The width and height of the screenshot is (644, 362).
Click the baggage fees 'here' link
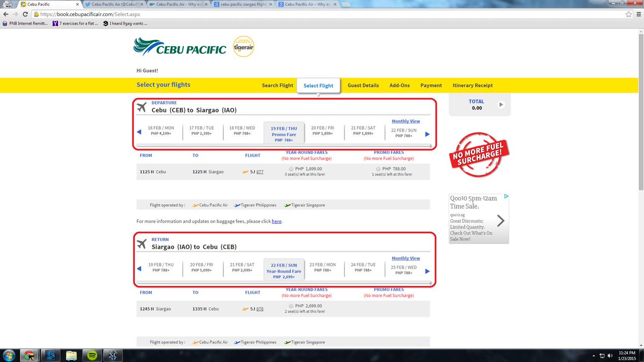tap(276, 221)
